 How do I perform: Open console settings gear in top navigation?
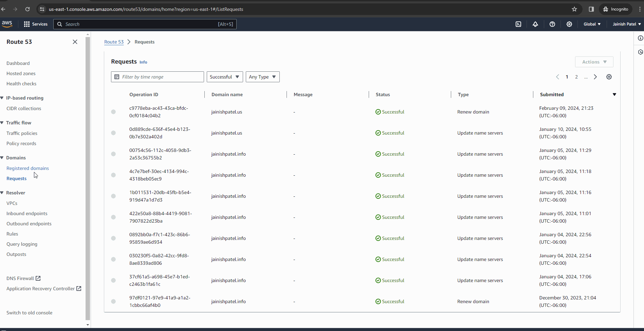[x=569, y=24]
